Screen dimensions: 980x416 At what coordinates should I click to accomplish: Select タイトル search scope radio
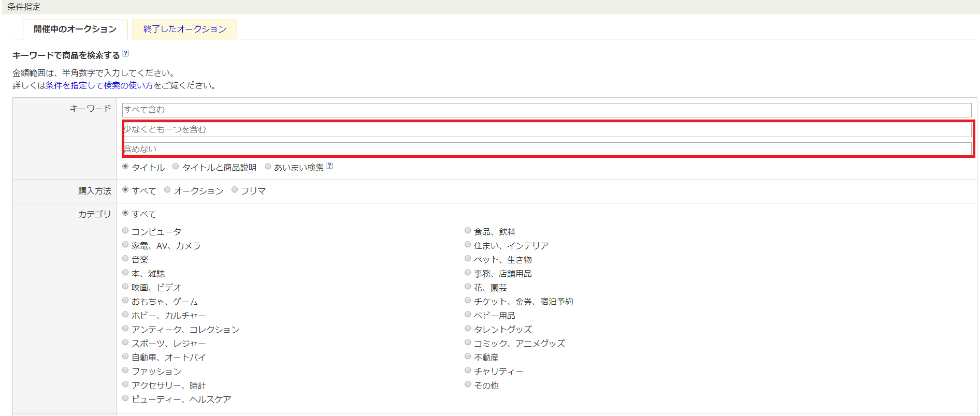click(125, 167)
